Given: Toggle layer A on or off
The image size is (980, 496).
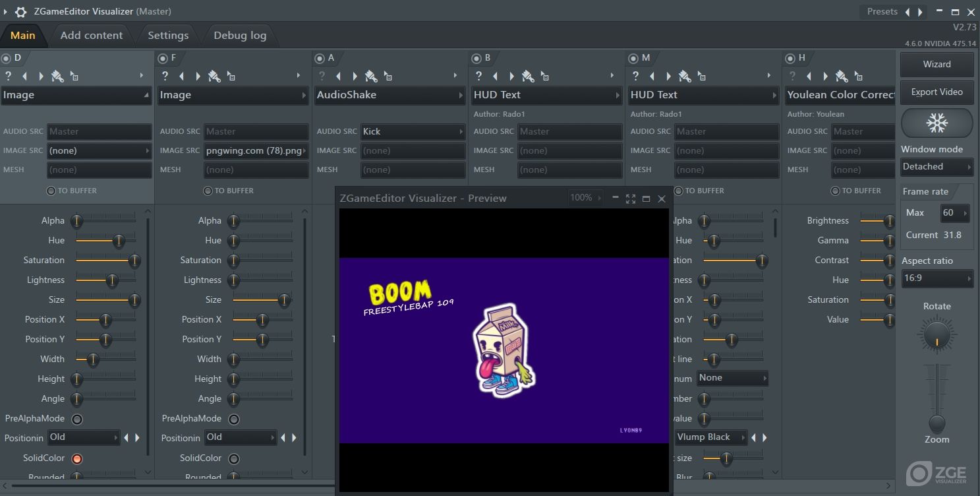Looking at the screenshot, I should coord(320,58).
